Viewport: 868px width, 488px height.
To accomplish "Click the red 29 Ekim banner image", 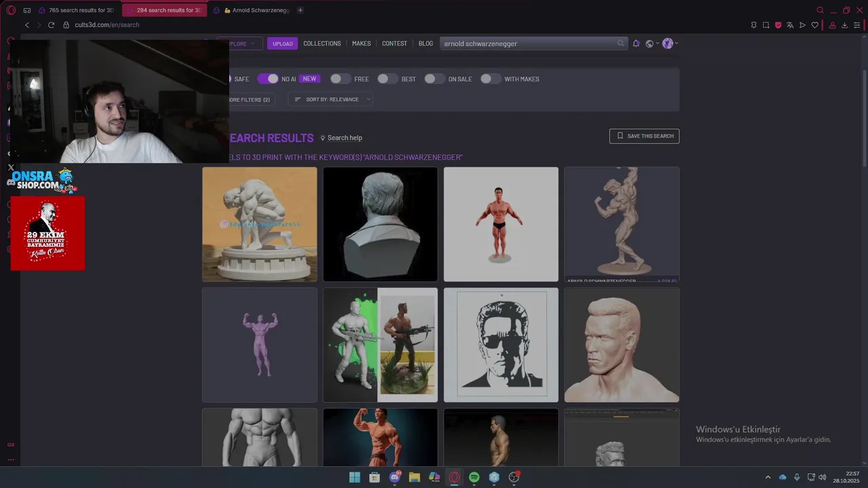I will tap(47, 233).
